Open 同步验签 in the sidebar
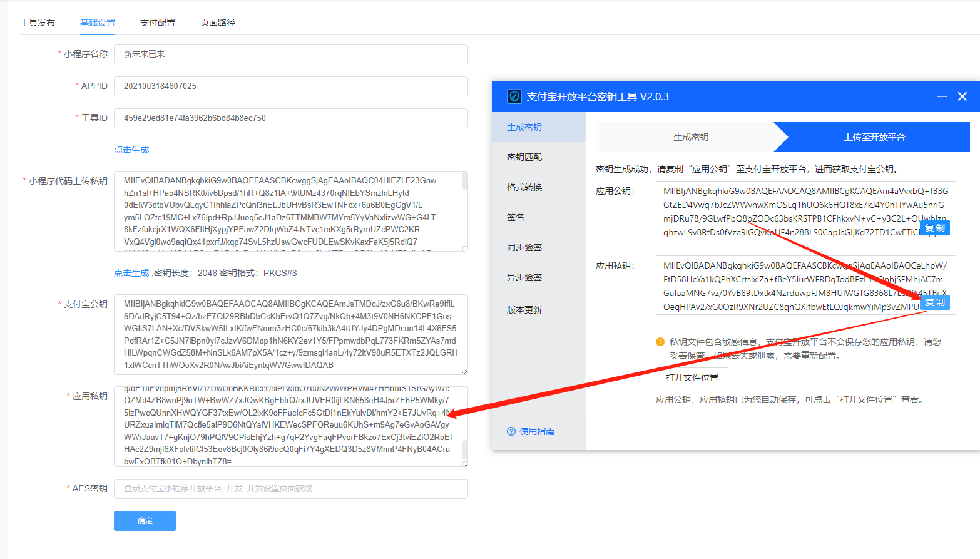 pyautogui.click(x=539, y=247)
